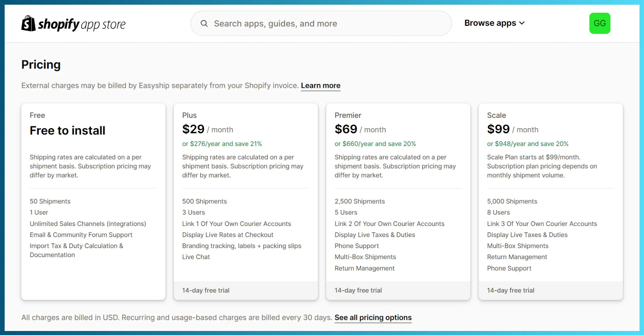Open the Learn more link
The width and height of the screenshot is (644, 335).
tap(321, 86)
